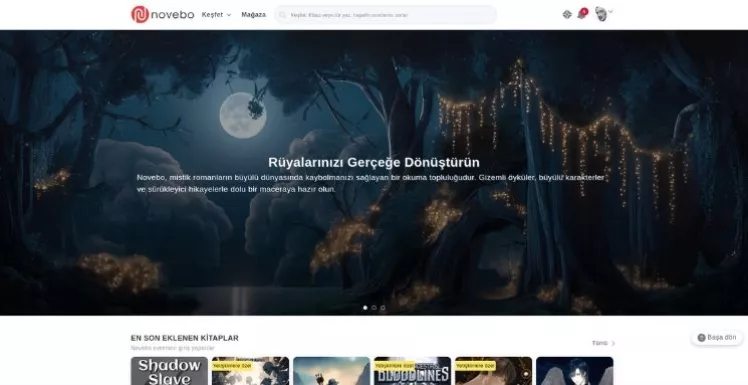Select the third carousel slide dot

click(x=383, y=308)
